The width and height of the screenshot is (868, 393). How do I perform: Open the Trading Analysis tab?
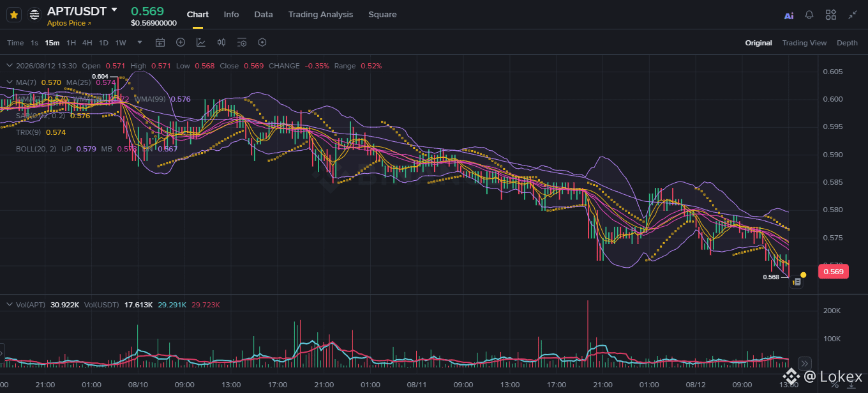click(320, 14)
